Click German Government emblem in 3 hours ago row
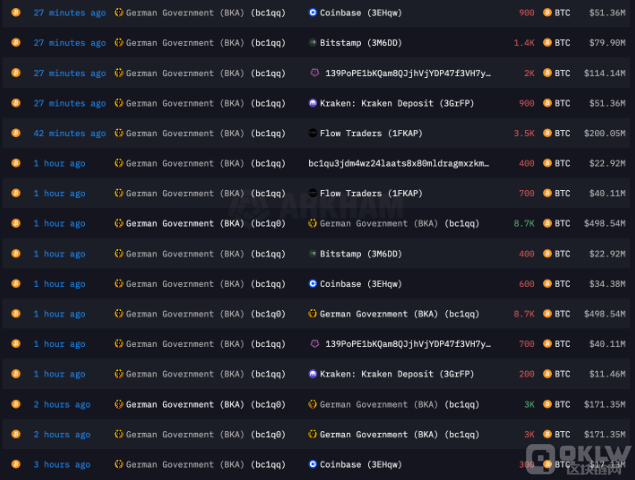The height and width of the screenshot is (480, 635). click(119, 464)
